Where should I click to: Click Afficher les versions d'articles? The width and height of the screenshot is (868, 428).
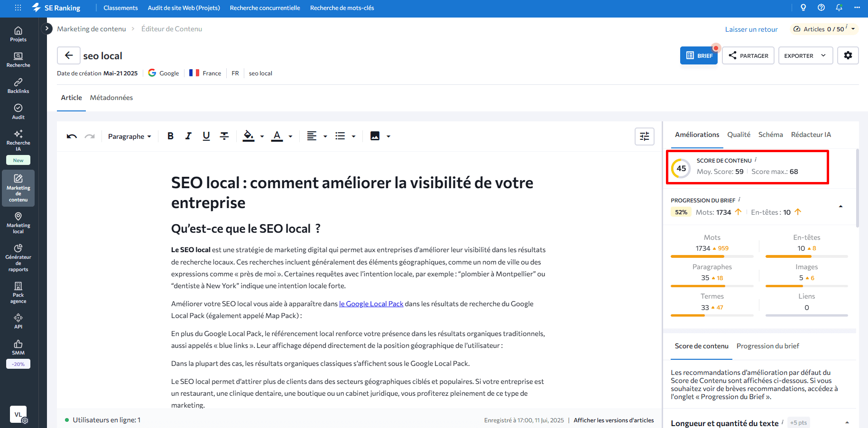click(x=614, y=420)
